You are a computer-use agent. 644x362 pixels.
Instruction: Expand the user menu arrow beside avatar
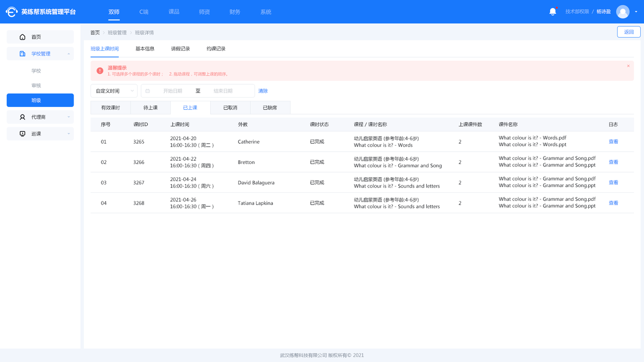pyautogui.click(x=636, y=12)
